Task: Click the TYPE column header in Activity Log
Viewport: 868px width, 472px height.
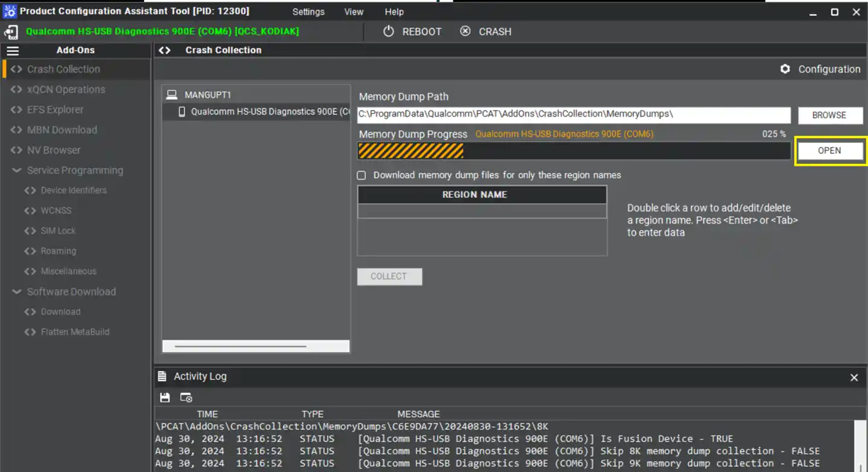Action: coord(312,414)
